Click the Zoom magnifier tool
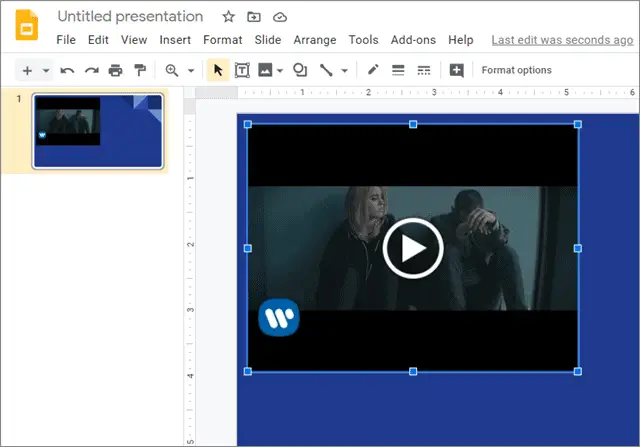 tap(172, 70)
